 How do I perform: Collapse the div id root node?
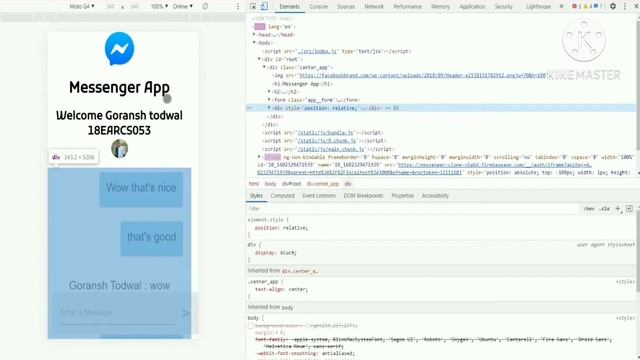[x=259, y=59]
